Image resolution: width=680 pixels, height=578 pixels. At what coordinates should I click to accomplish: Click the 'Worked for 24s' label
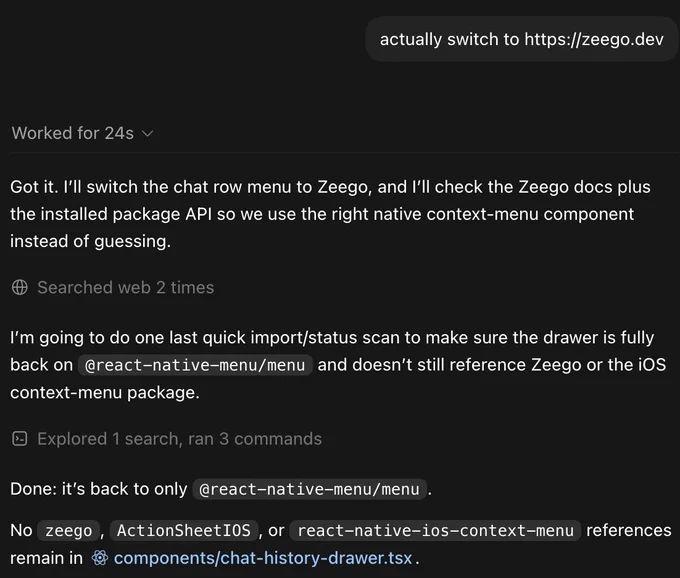[73, 133]
